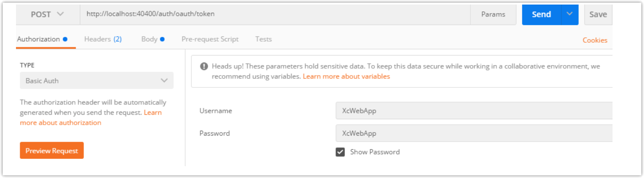Open Learn more about authorization link
644x178 pixels.
[x=90, y=117]
